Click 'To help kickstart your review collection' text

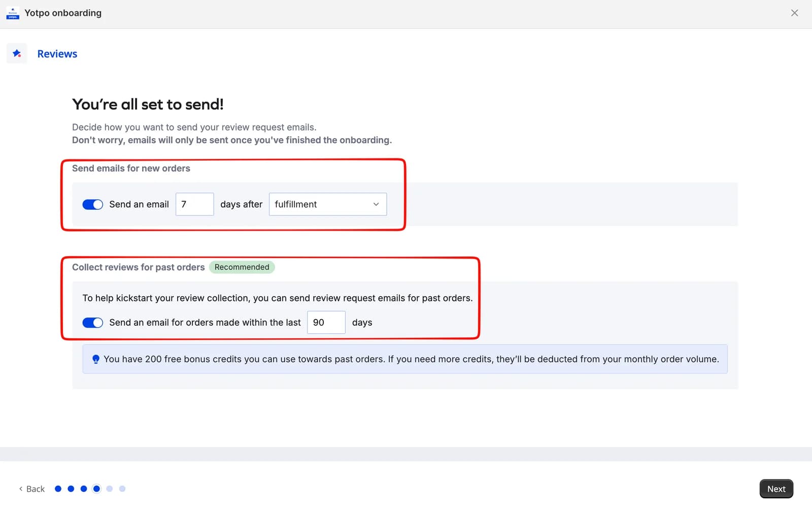coord(278,298)
